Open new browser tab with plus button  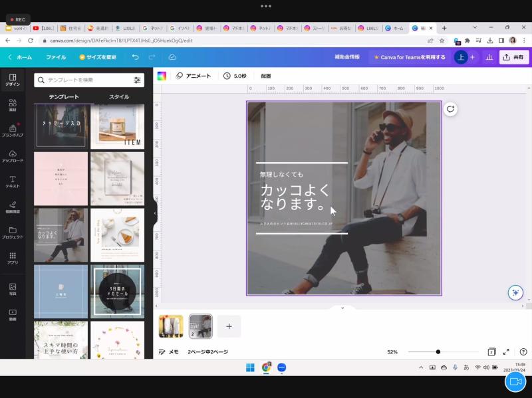[444, 28]
